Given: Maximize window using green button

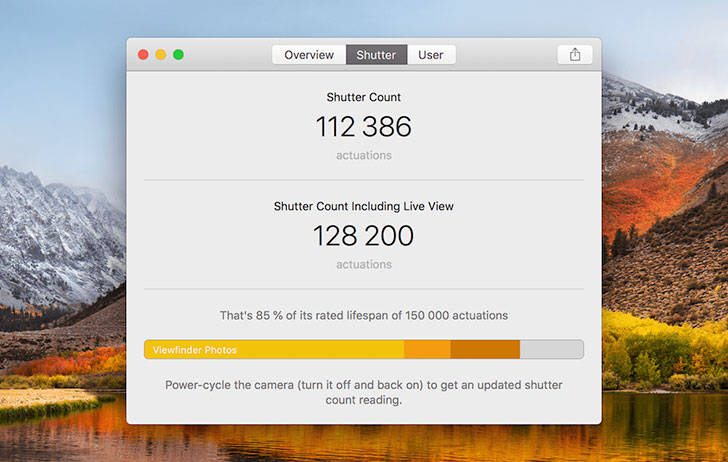Looking at the screenshot, I should pyautogui.click(x=178, y=55).
